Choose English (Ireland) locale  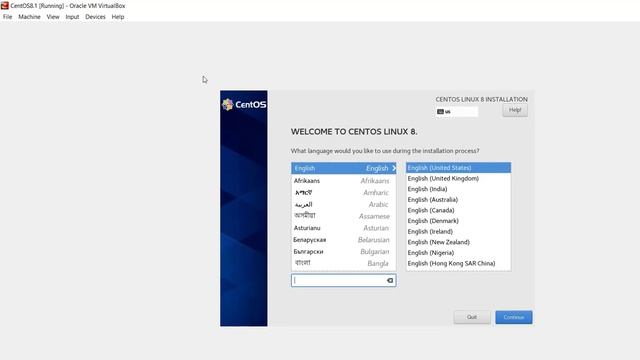click(x=458, y=231)
